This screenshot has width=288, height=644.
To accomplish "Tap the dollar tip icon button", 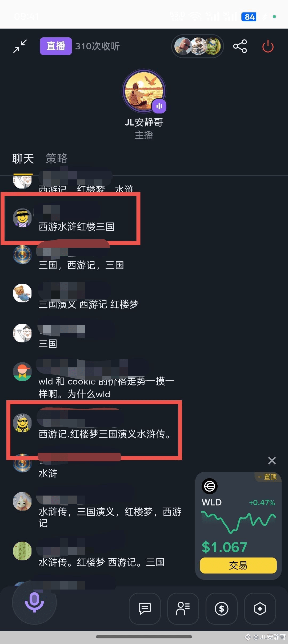I will [x=222, y=609].
